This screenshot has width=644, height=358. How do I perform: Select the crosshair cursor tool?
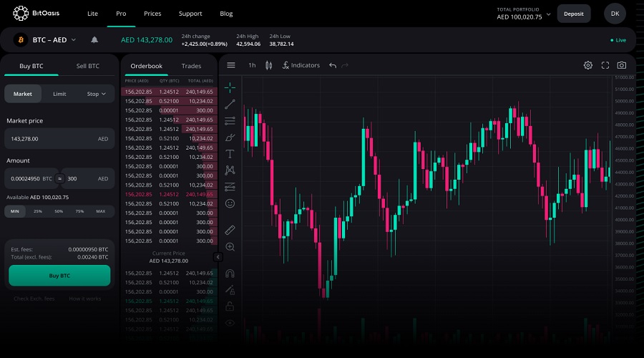click(230, 87)
